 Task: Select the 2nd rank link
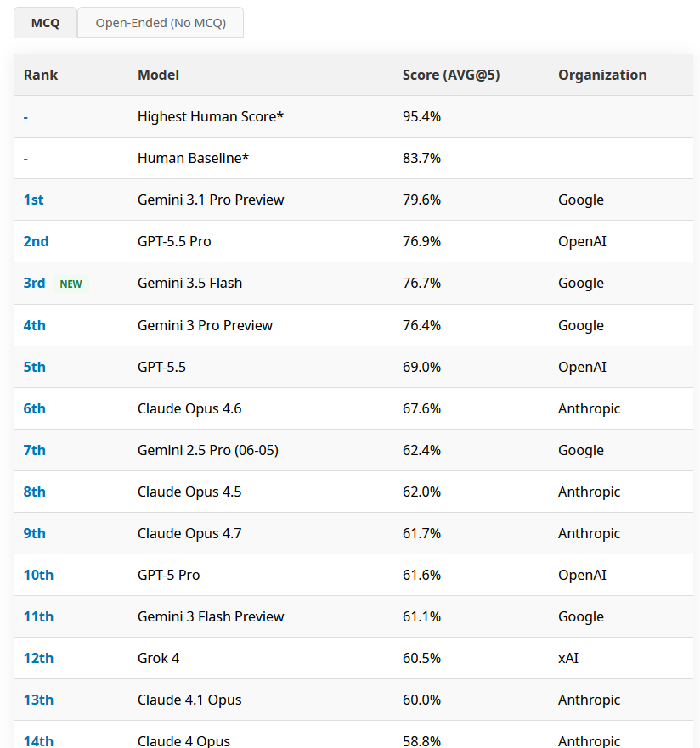[x=36, y=241]
